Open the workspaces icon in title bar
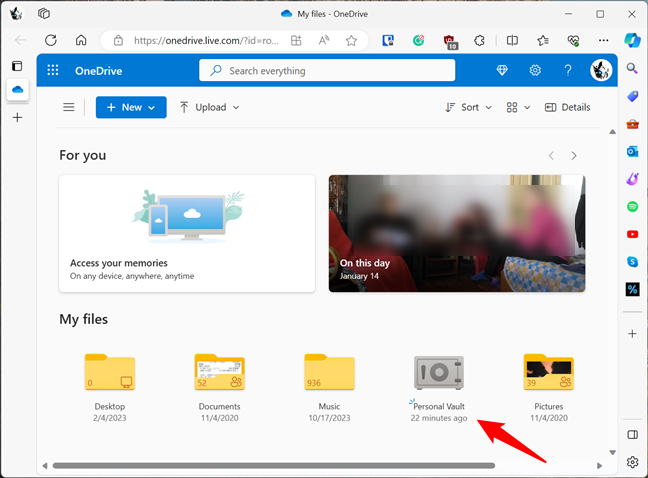 click(44, 14)
